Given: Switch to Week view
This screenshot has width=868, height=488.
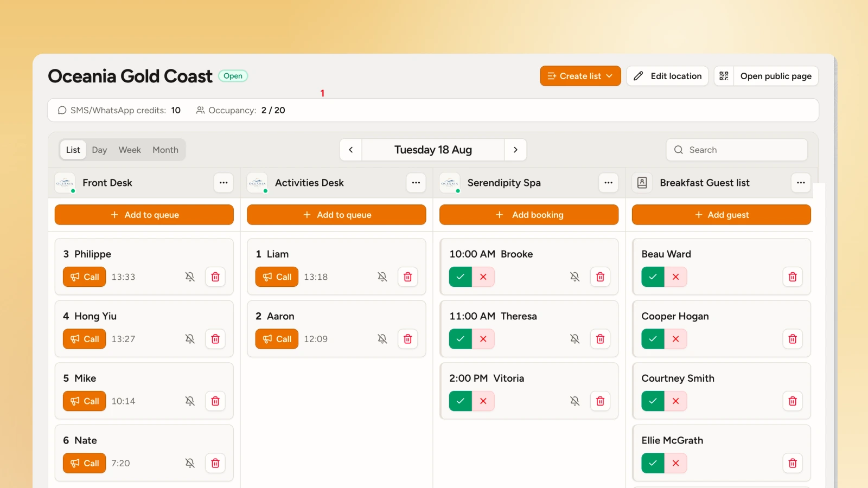Looking at the screenshot, I should pos(130,150).
